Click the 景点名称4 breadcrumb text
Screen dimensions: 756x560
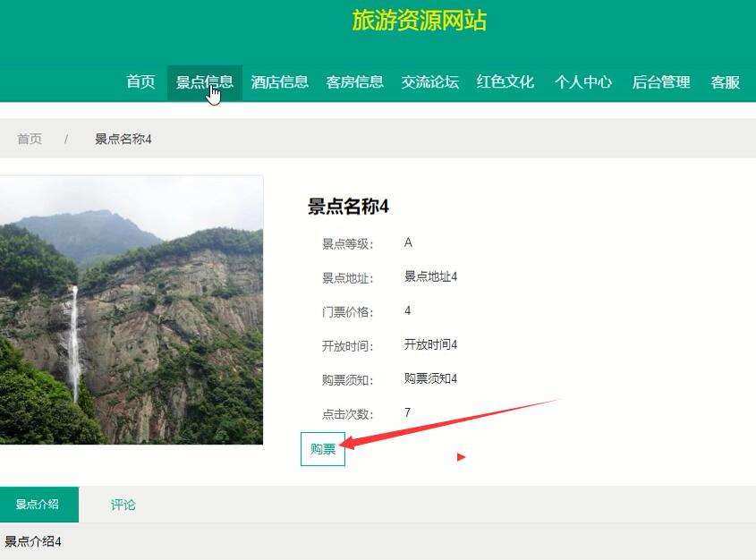(x=123, y=139)
